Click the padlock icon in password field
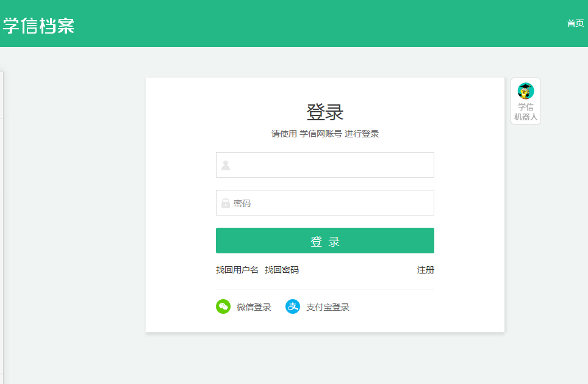The height and width of the screenshot is (384, 588). (x=226, y=203)
